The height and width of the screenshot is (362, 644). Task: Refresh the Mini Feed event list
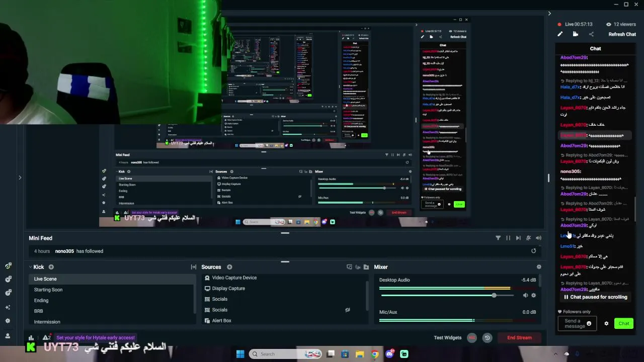click(x=534, y=251)
